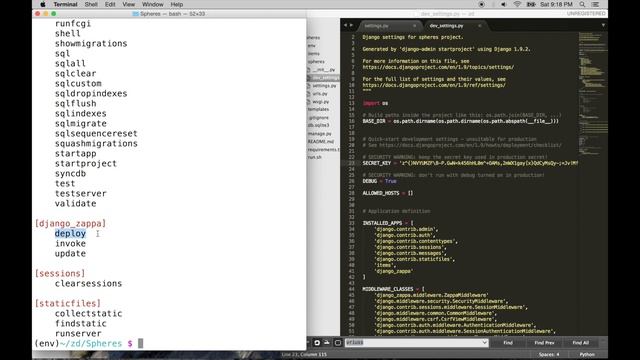Change indentation via Spaces: 4

pyautogui.click(x=549, y=355)
